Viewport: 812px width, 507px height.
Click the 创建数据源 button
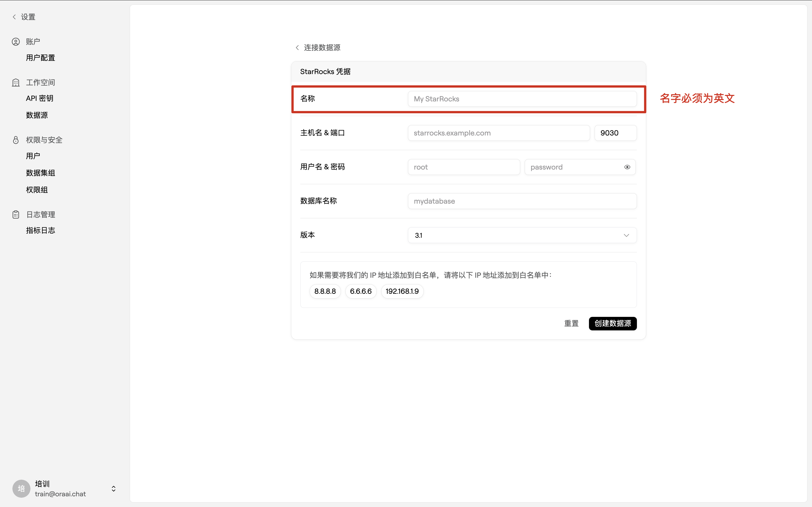pos(612,323)
